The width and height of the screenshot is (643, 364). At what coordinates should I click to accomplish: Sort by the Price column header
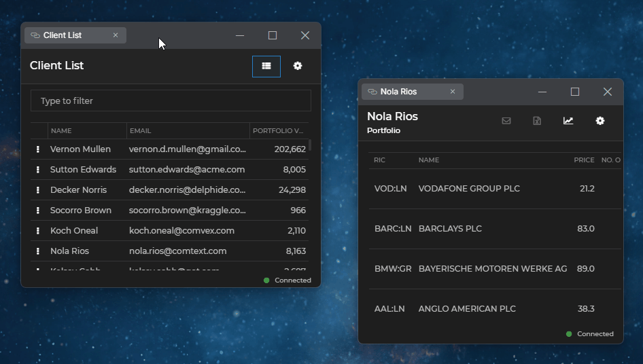(584, 160)
